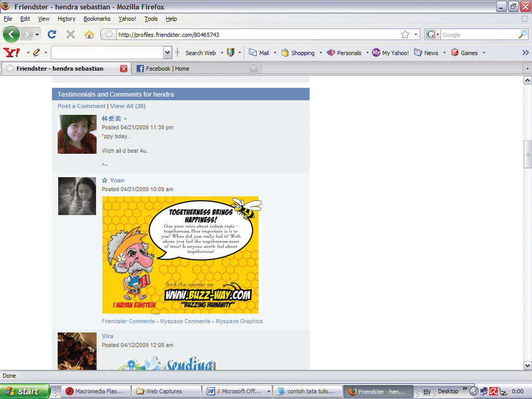Click the Post a Comment link

click(x=82, y=106)
